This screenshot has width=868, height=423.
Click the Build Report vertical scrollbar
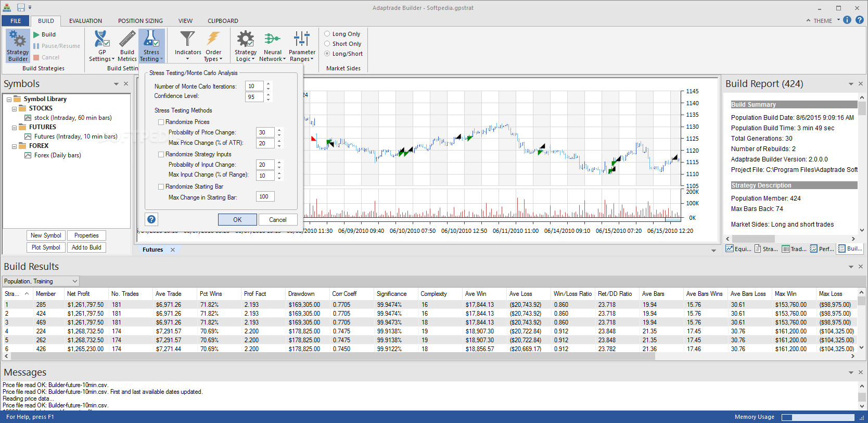[862, 108]
